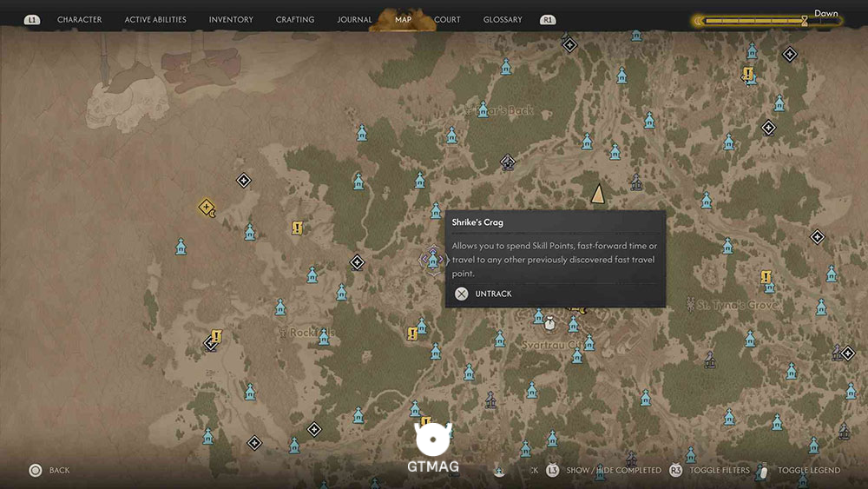The height and width of the screenshot is (489, 868).
Task: Switch to the Active Abilities tab
Action: [155, 19]
